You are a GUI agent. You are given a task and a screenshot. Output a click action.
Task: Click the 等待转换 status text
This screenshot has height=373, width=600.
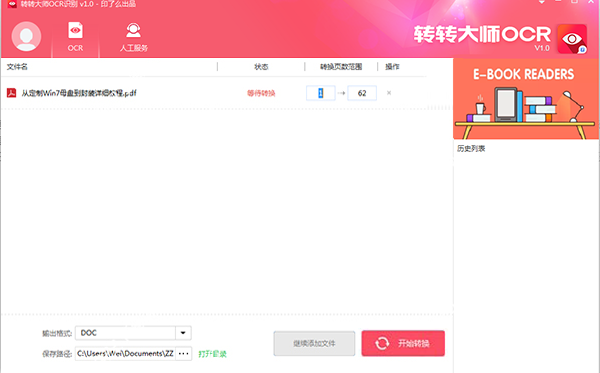click(261, 93)
